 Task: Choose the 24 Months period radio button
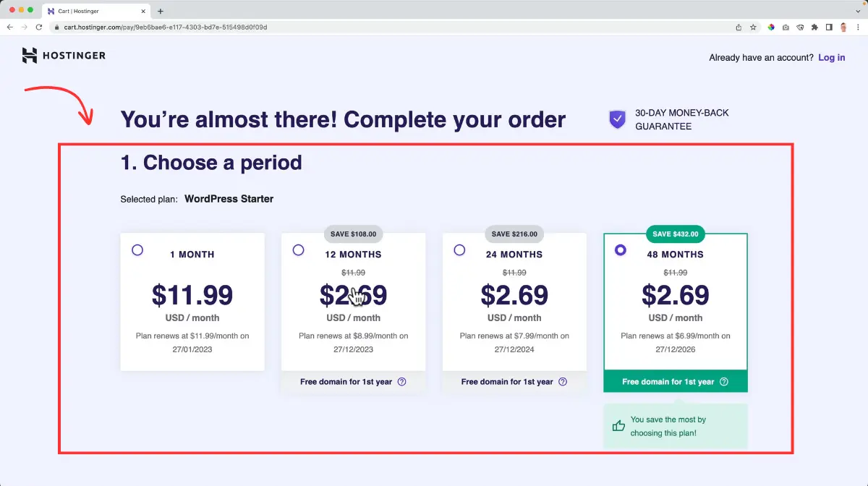(459, 250)
